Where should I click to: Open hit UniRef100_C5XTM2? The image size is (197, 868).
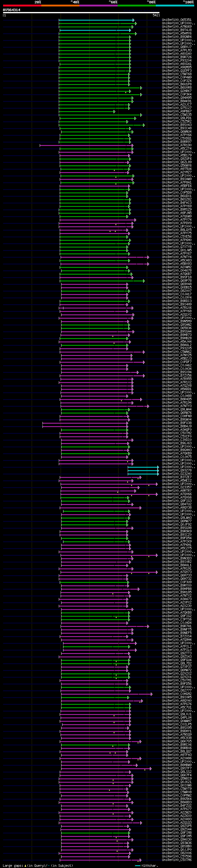(x=177, y=433)
